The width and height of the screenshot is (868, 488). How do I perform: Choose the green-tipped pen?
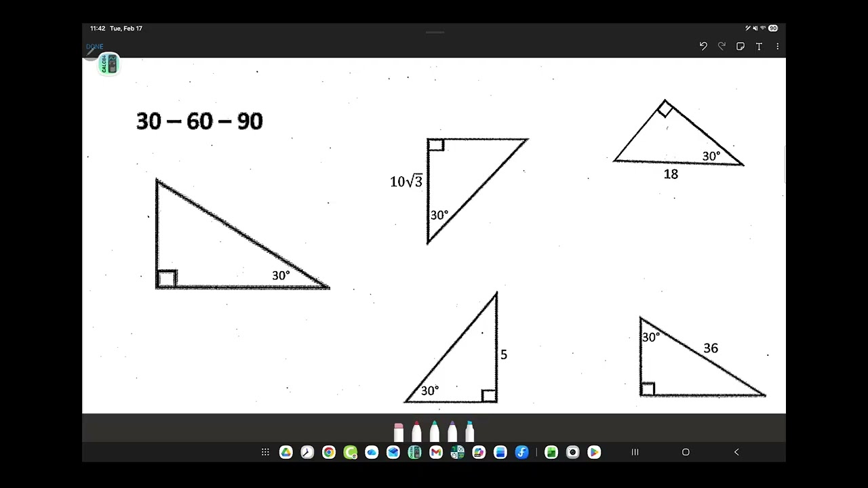point(435,432)
